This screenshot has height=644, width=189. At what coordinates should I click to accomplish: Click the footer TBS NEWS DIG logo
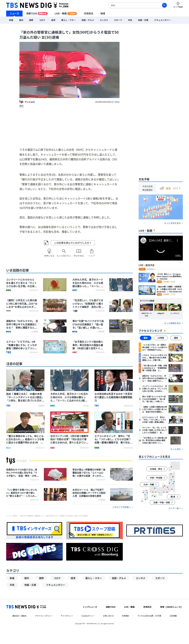pos(26,607)
